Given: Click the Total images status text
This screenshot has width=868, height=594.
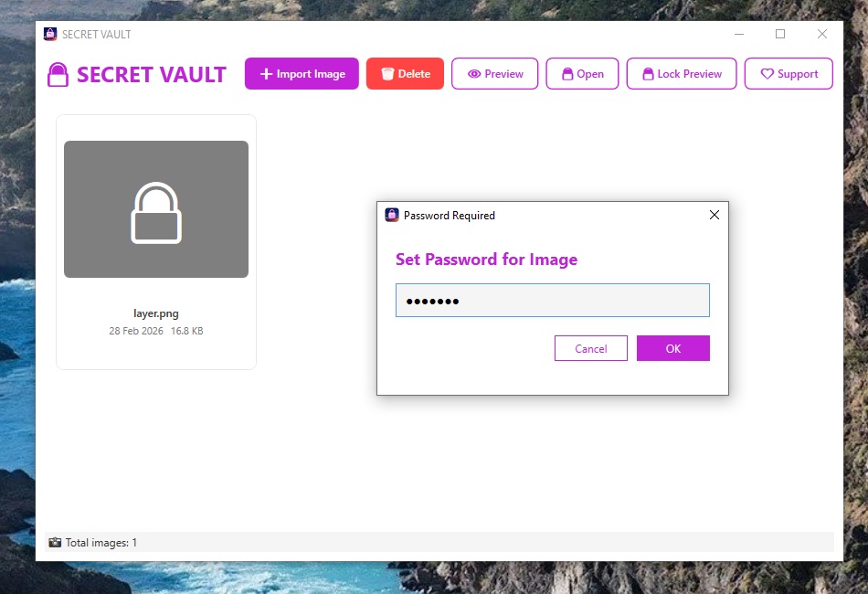Looking at the screenshot, I should [101, 543].
